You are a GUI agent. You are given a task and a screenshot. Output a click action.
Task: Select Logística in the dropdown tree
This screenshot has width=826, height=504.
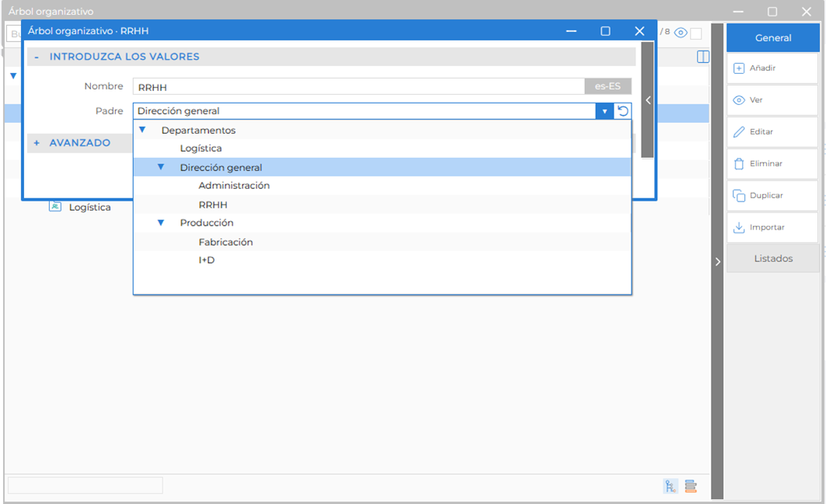(x=201, y=149)
